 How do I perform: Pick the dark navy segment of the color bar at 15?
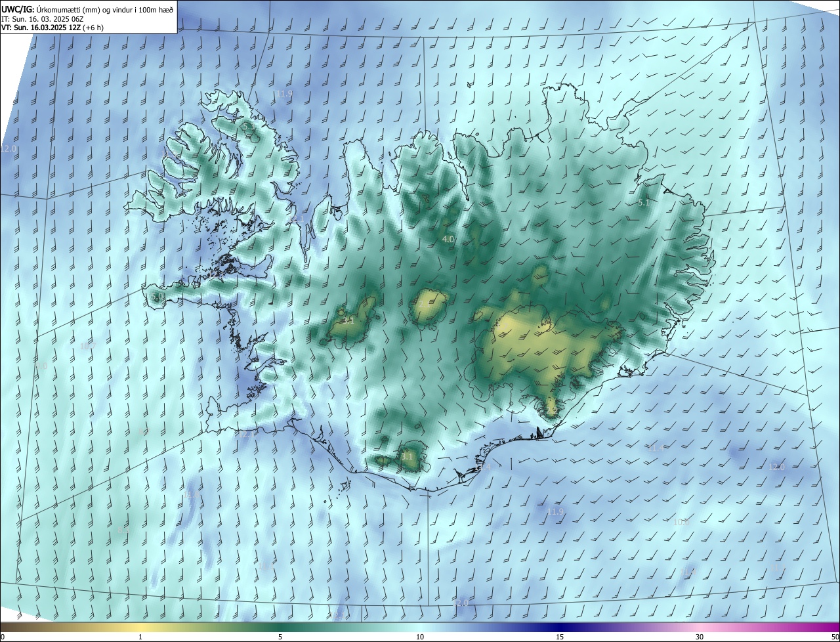(x=560, y=628)
